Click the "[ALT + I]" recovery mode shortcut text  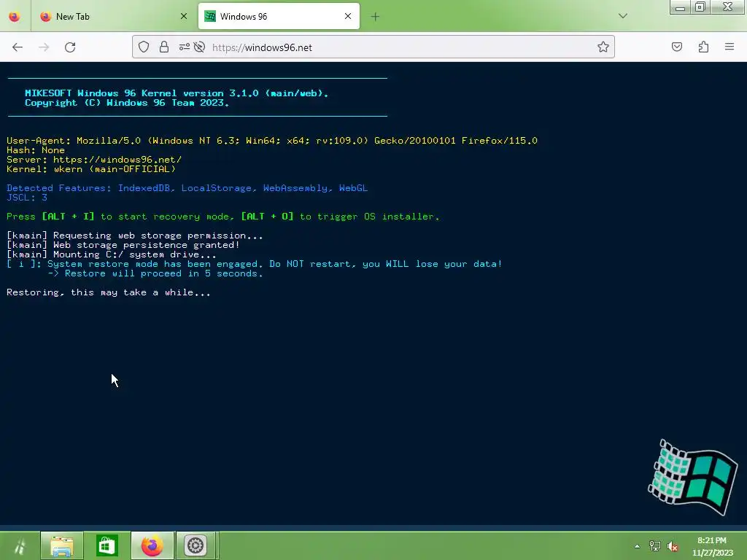[68, 217]
